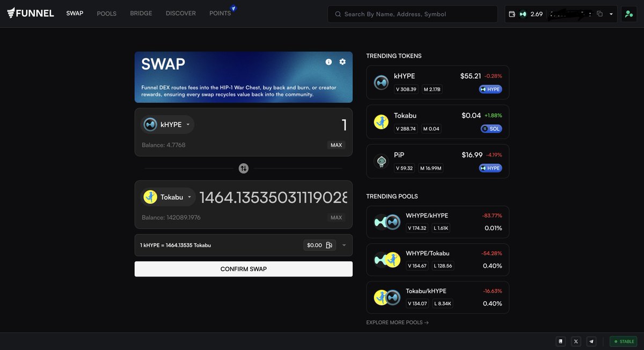Open the Telegram footer icon
This screenshot has width=644, height=350.
591,341
